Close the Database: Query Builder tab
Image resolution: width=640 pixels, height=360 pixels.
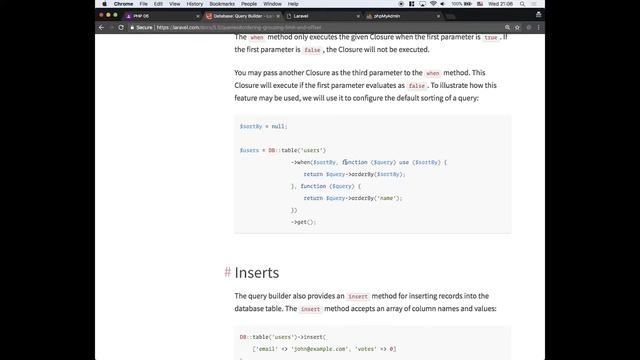278,16
